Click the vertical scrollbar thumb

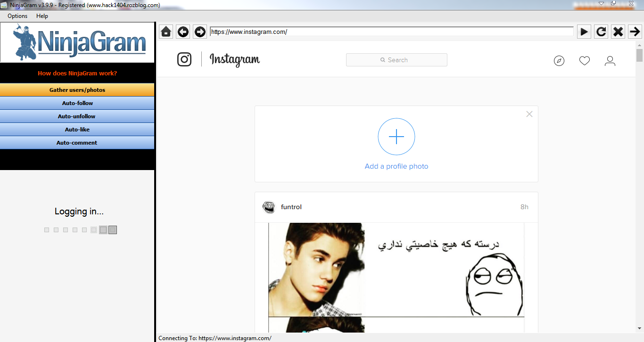pyautogui.click(x=639, y=55)
